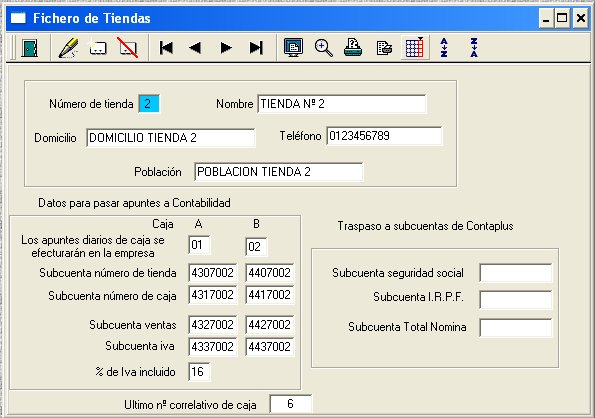Jump to the last record arrow
The height and width of the screenshot is (418, 595).
click(x=256, y=48)
